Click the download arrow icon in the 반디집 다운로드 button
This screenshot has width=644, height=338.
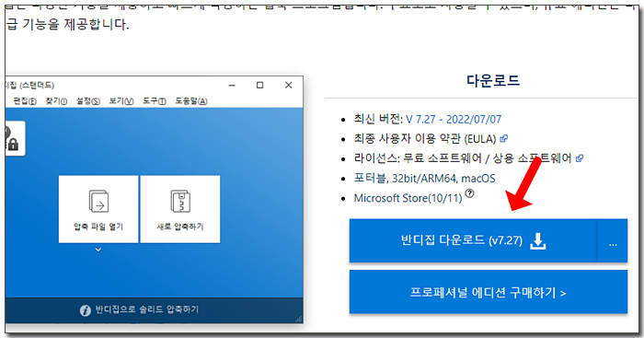click(538, 241)
